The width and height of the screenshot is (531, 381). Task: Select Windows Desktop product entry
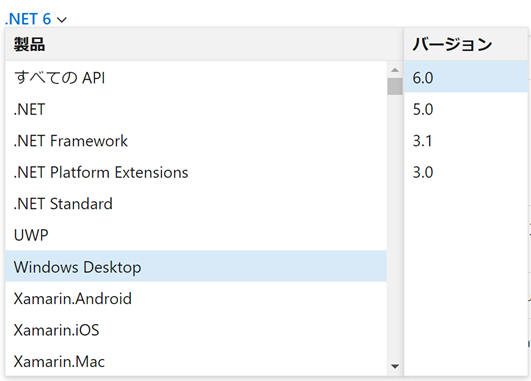point(196,267)
